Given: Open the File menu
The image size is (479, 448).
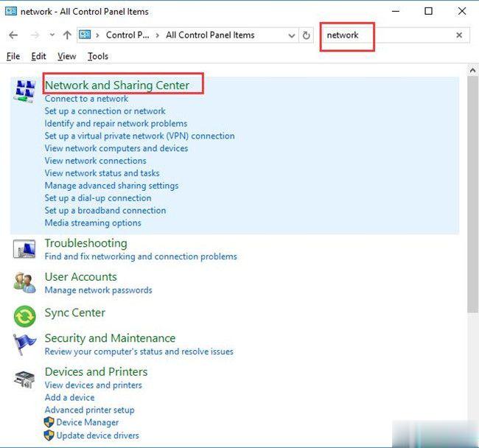Looking at the screenshot, I should click(x=13, y=56).
